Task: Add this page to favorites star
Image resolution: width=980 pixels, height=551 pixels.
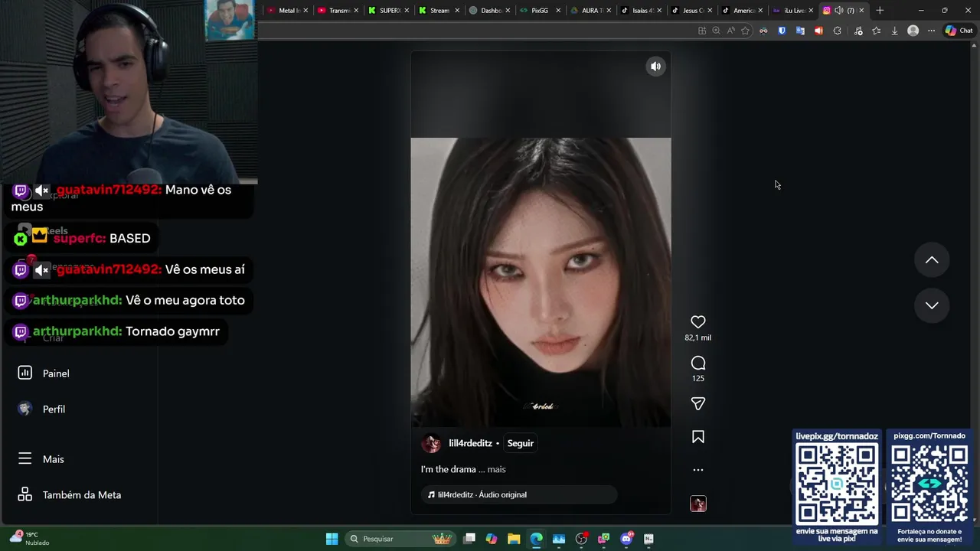Action: tap(745, 31)
